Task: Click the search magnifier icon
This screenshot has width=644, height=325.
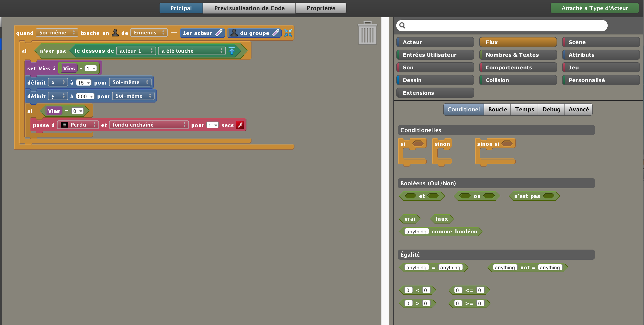Action: pyautogui.click(x=402, y=25)
